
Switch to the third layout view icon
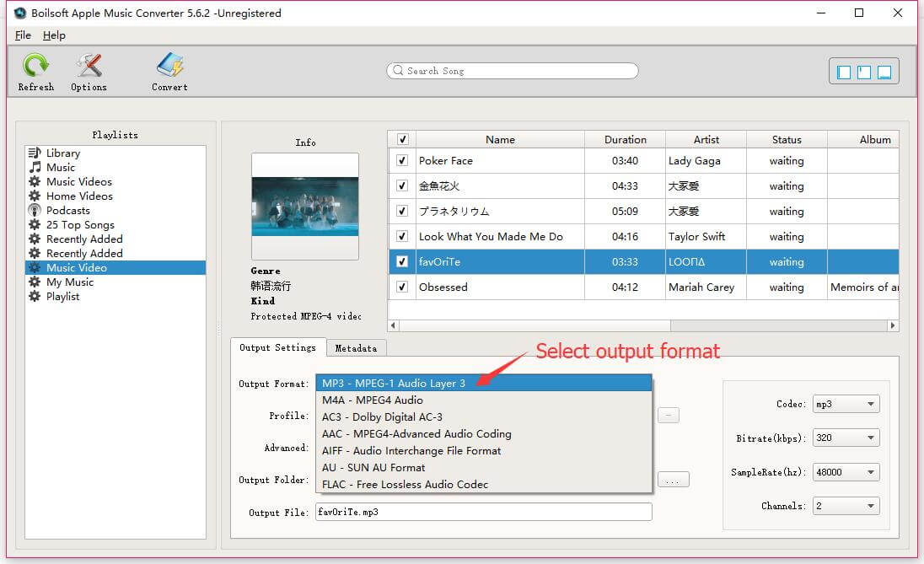coord(884,72)
